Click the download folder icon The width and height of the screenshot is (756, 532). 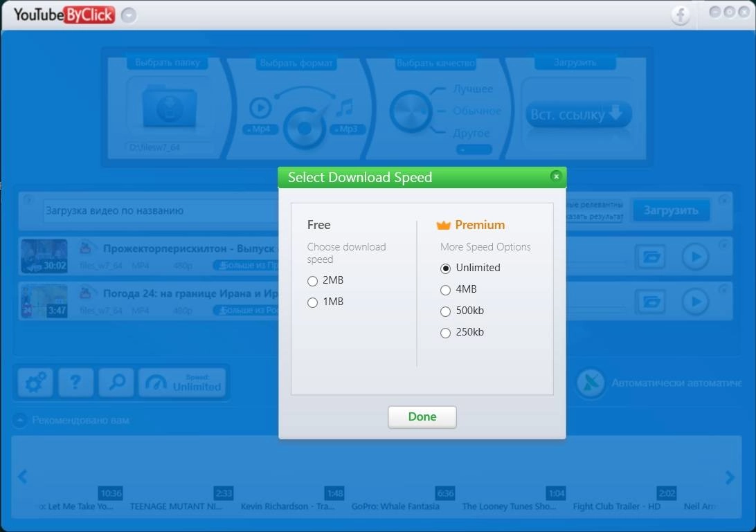[169, 107]
